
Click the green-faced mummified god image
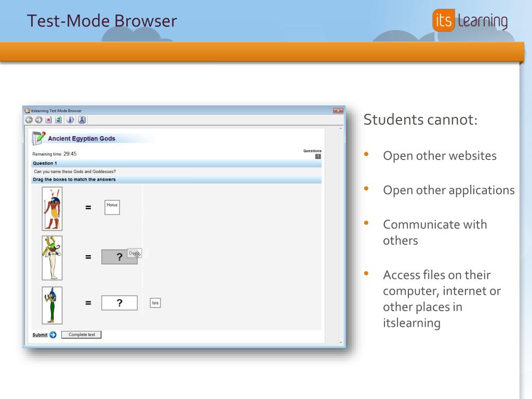coord(52,258)
